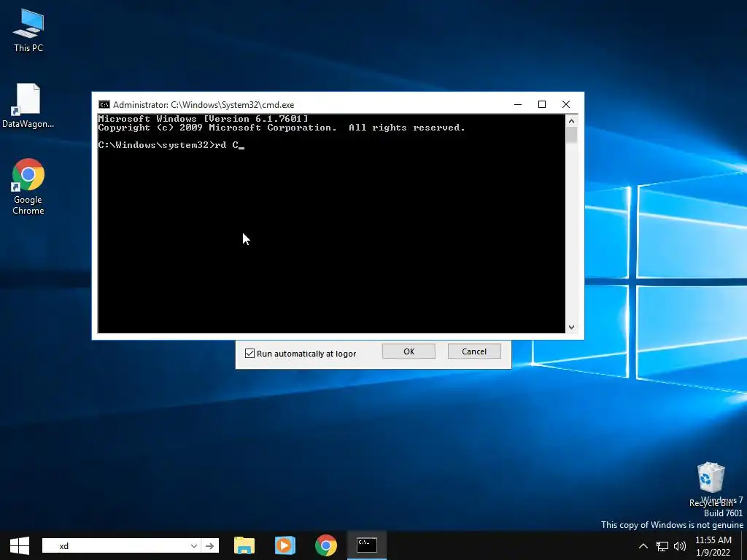Image resolution: width=747 pixels, height=560 pixels.
Task: Show hidden system tray icons
Action: pyautogui.click(x=643, y=545)
